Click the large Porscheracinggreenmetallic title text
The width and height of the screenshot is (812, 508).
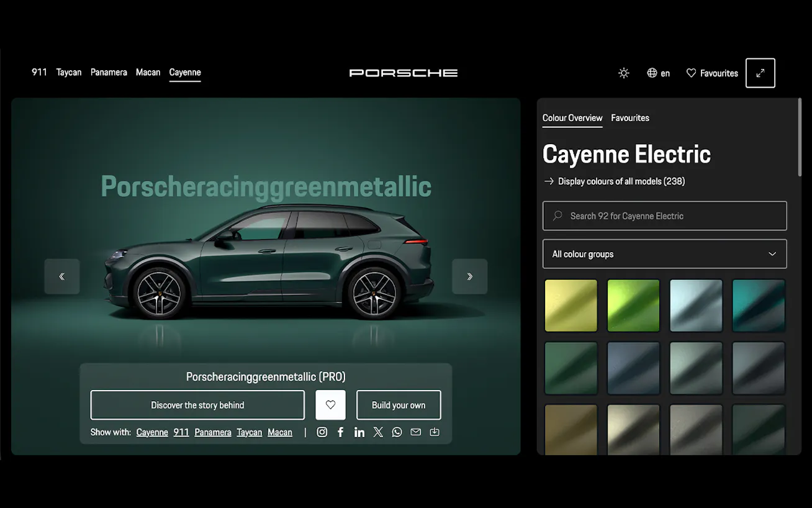[x=266, y=187]
